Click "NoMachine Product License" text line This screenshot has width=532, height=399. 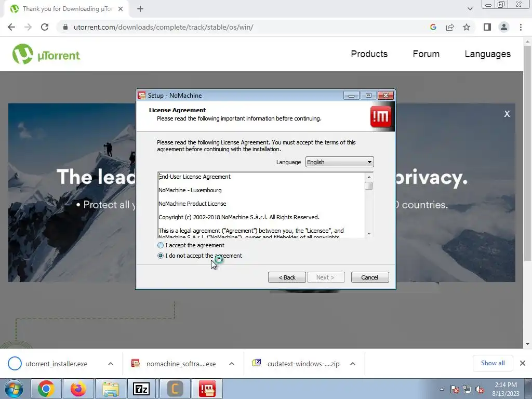(x=192, y=204)
